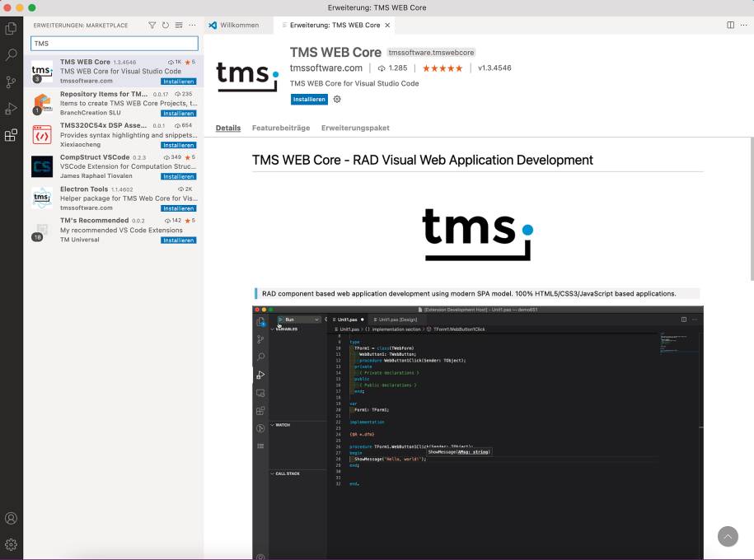The image size is (754, 560).
Task: Install Electron Tools extension
Action: click(178, 208)
